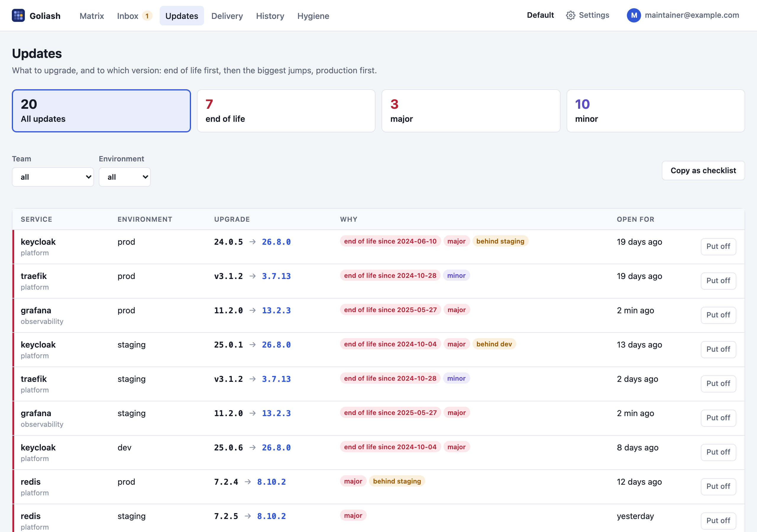
Task: Click the 'end of life since 2024-06-10' tag
Action: click(x=390, y=241)
